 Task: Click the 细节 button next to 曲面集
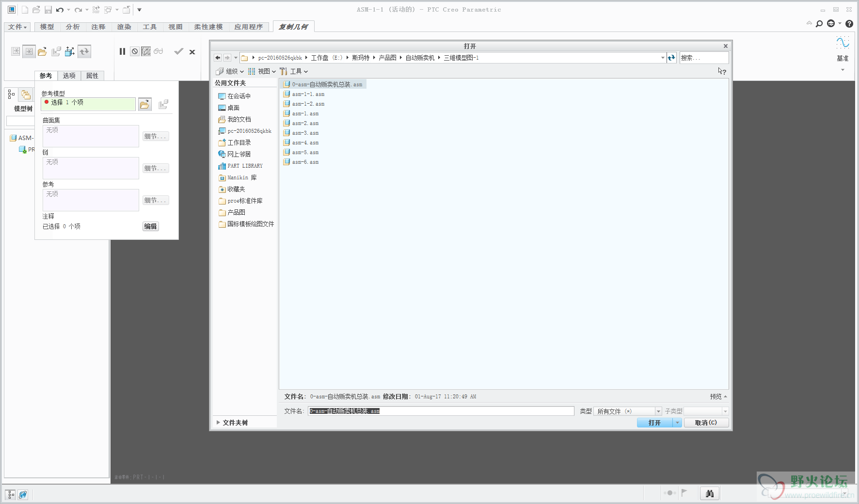pos(155,137)
